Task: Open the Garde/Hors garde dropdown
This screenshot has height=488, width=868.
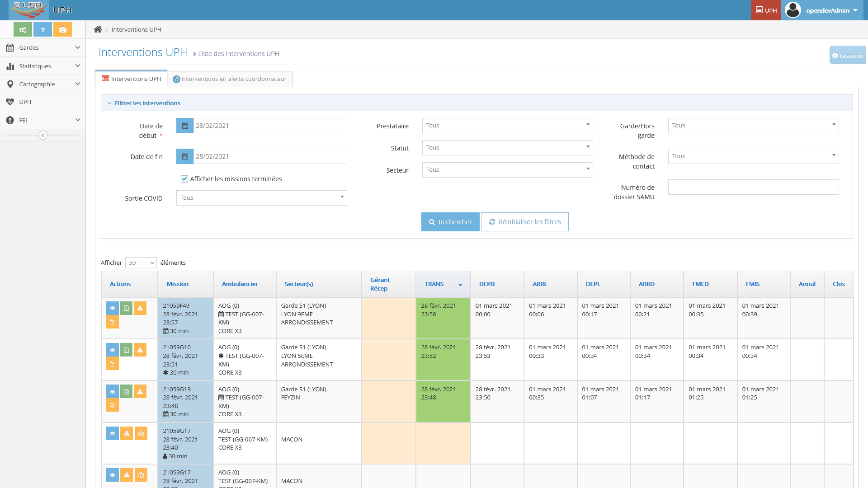Action: tap(753, 126)
